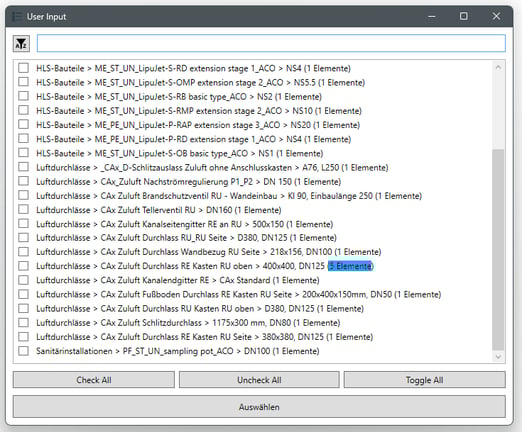Enable CAx Zuluft Tellerventil RU DN160 checkbox

[23, 210]
